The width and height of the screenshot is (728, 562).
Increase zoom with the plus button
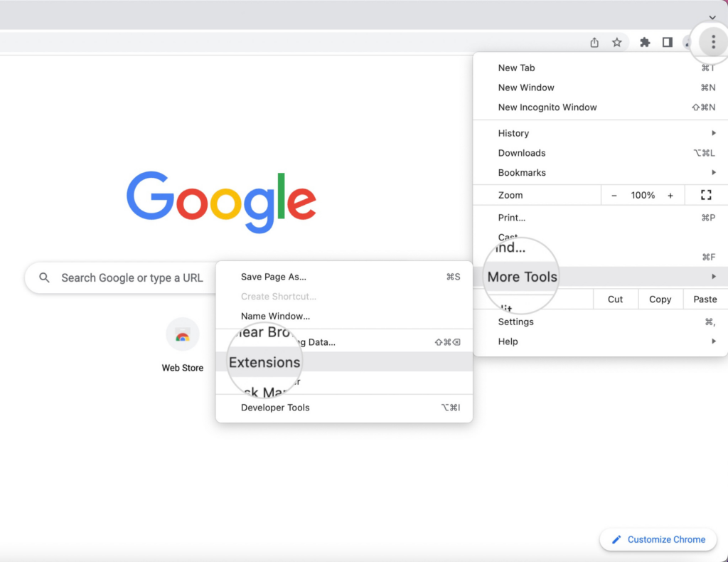[670, 194]
